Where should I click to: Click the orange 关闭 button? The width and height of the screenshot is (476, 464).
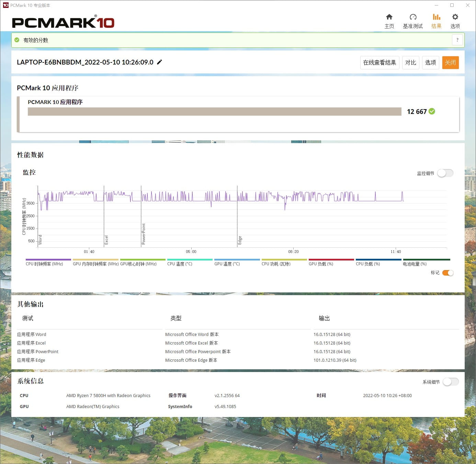pyautogui.click(x=450, y=62)
